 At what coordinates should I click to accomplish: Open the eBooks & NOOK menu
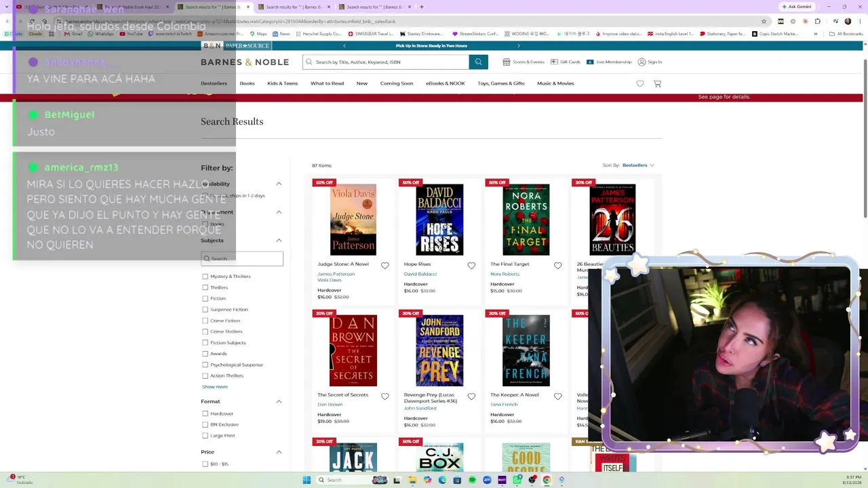pyautogui.click(x=445, y=83)
